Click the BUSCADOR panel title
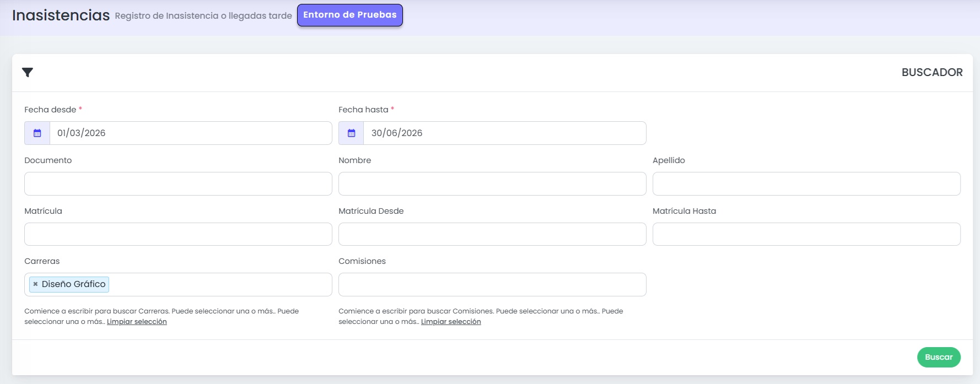980x384 pixels. pyautogui.click(x=932, y=72)
